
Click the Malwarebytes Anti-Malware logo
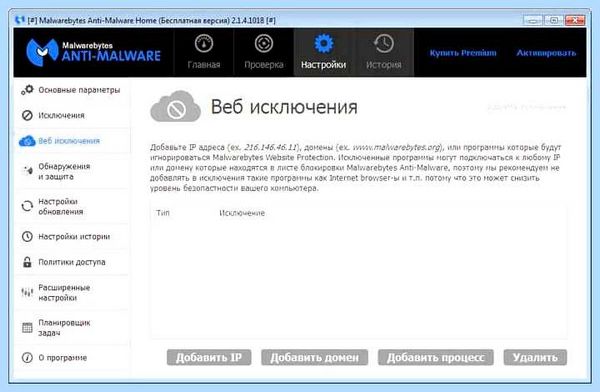[93, 52]
